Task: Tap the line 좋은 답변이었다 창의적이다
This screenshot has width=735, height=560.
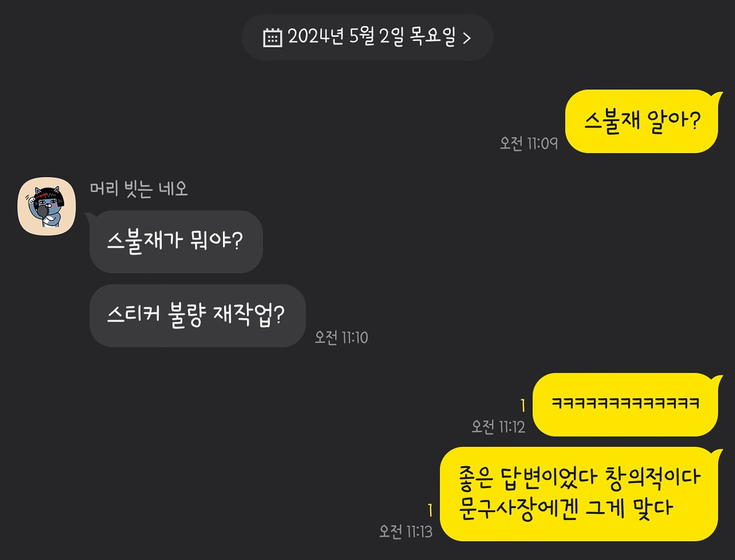Action: [579, 478]
